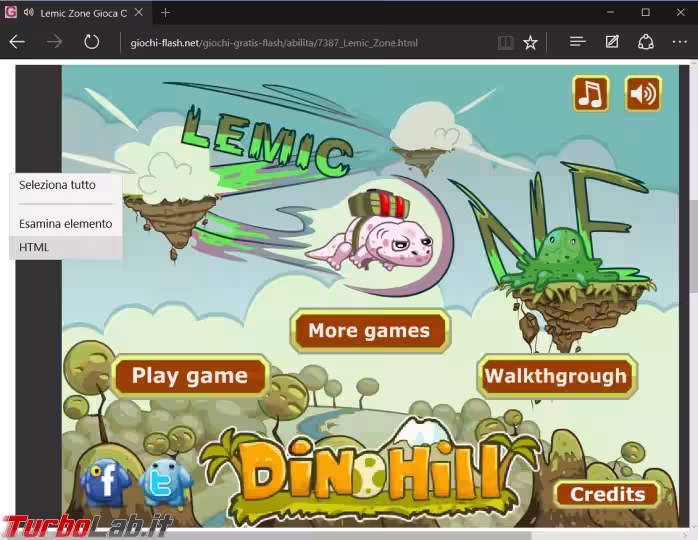698x540 pixels.
Task: Click the Share icon in toolbar
Action: click(x=646, y=42)
